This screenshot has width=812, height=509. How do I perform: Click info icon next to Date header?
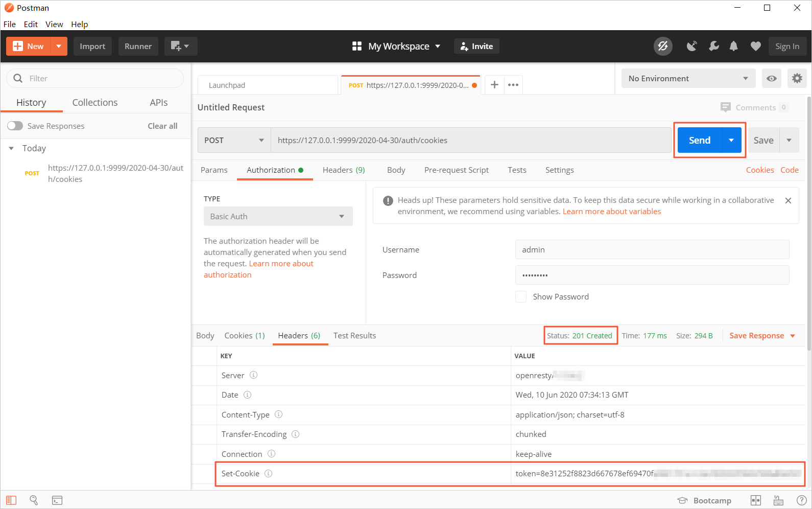pyautogui.click(x=248, y=395)
